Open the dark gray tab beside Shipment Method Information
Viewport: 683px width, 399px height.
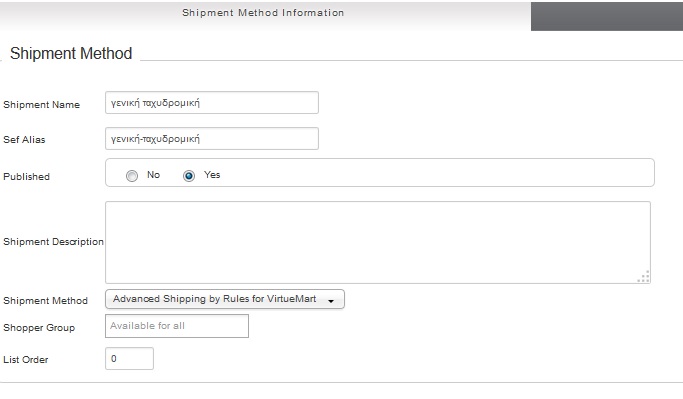coord(607,16)
